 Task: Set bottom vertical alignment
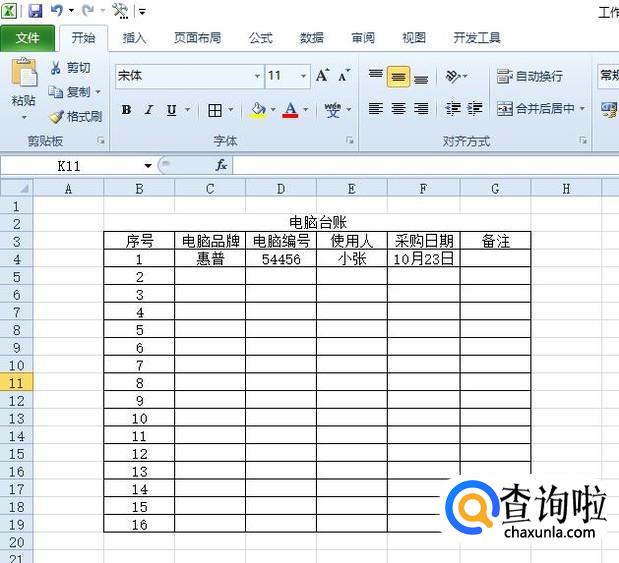tap(421, 78)
